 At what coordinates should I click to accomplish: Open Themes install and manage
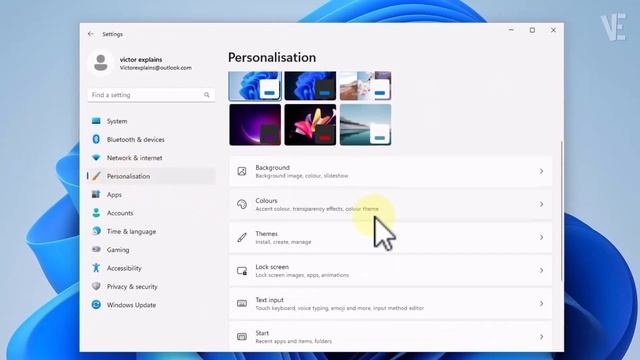coord(391,237)
